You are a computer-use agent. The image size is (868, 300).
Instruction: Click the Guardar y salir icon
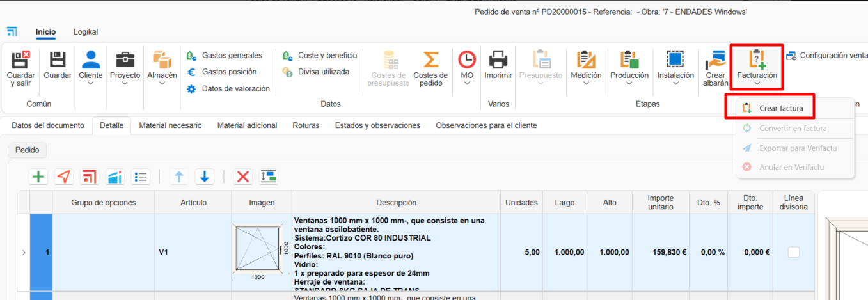pos(21,59)
